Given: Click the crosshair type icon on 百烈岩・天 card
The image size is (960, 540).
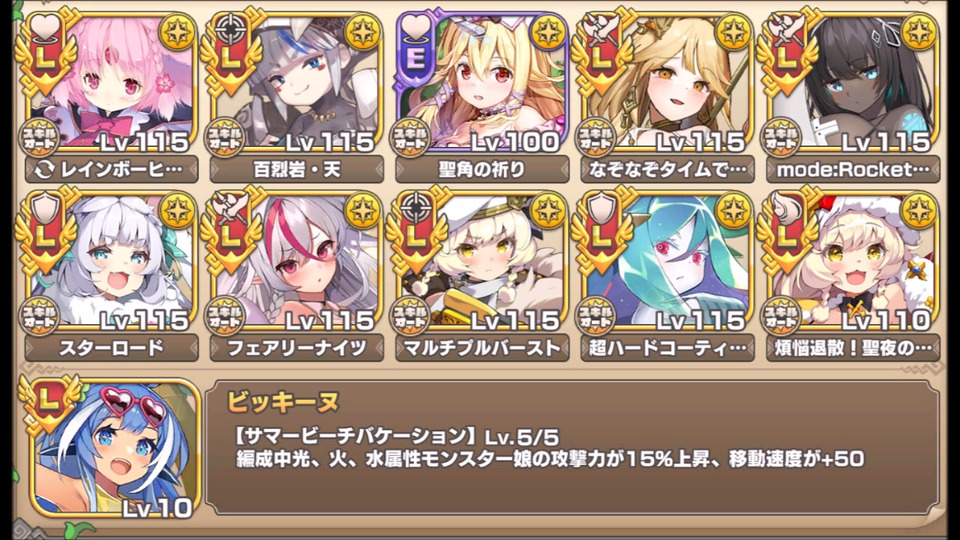Looking at the screenshot, I should click(230, 29).
